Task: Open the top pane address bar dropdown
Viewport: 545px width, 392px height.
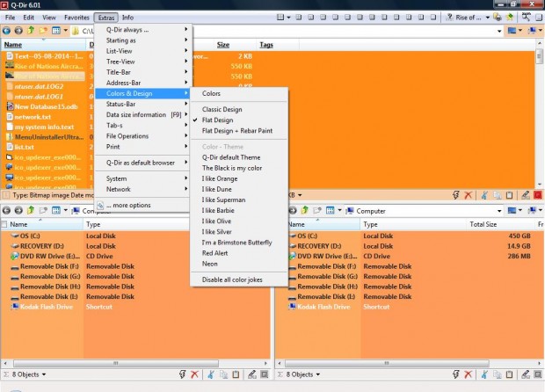Action: tap(499, 32)
